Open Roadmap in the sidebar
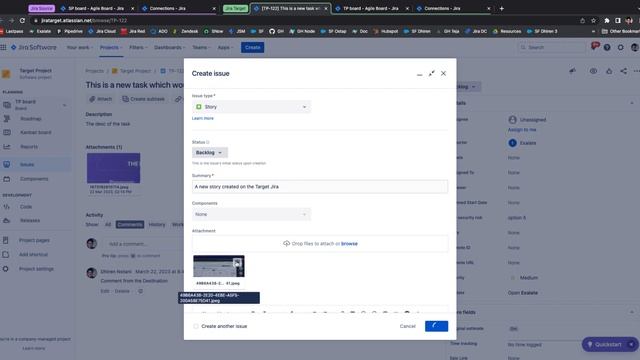The height and width of the screenshot is (360, 640). pos(31,119)
